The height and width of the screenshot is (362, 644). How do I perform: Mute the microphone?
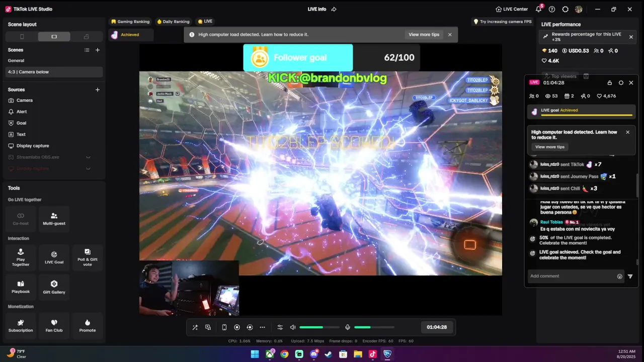[347, 327]
